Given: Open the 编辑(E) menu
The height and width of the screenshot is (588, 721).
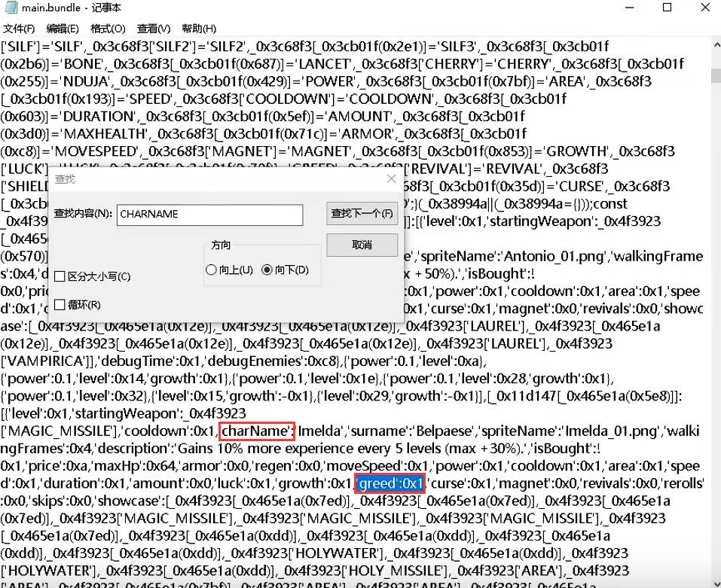Looking at the screenshot, I should (x=63, y=29).
